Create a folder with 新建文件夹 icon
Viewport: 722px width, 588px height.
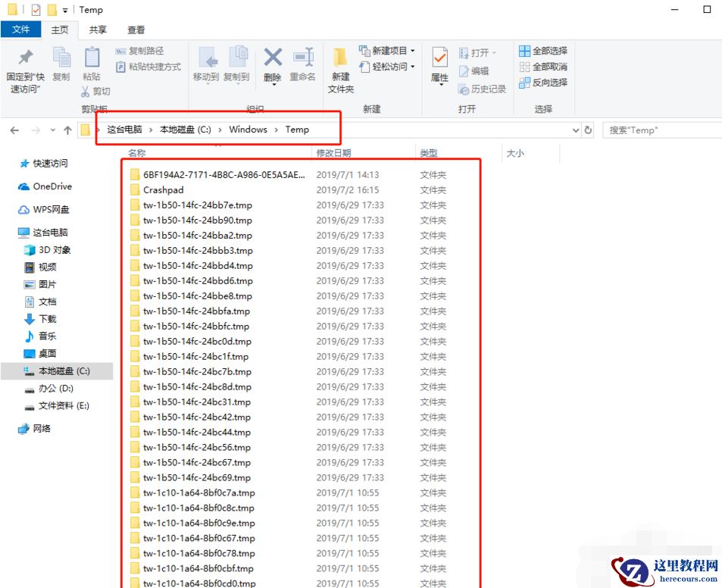coord(339,68)
